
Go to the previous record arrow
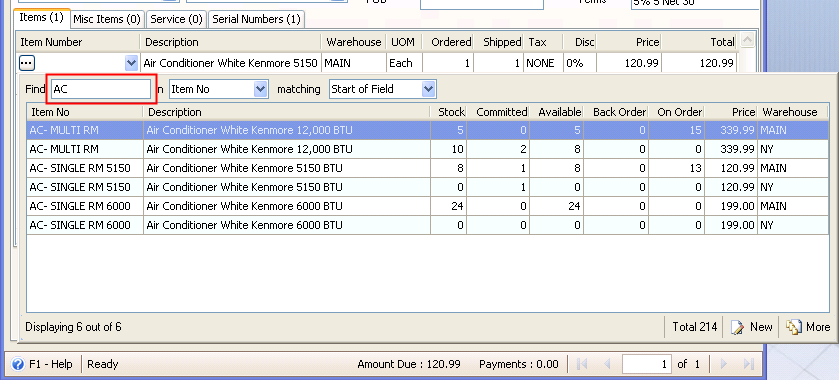(607, 364)
